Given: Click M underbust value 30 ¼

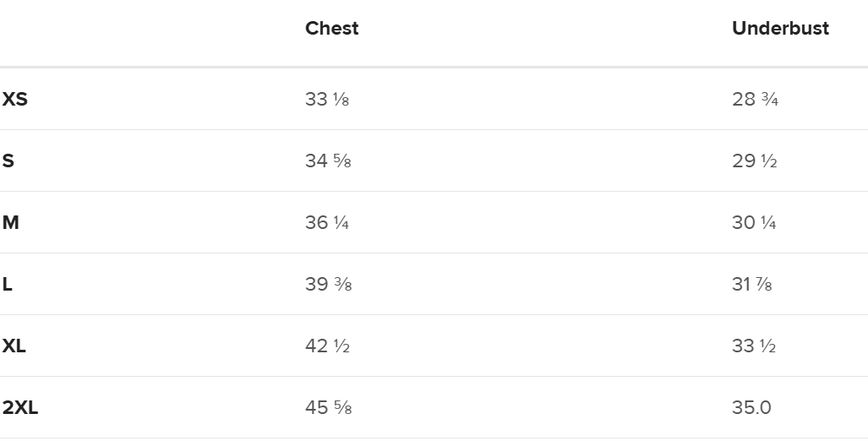Looking at the screenshot, I should 754,222.
